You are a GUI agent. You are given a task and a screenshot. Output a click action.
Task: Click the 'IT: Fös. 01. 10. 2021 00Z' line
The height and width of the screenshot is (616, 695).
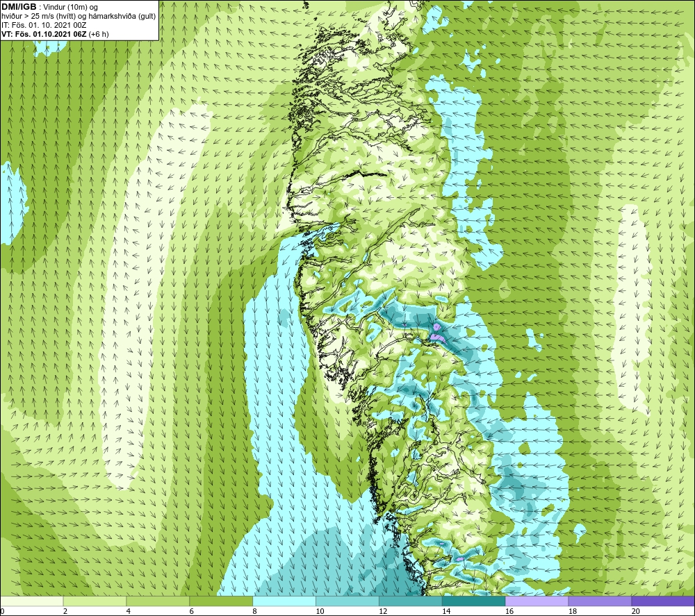43,25
